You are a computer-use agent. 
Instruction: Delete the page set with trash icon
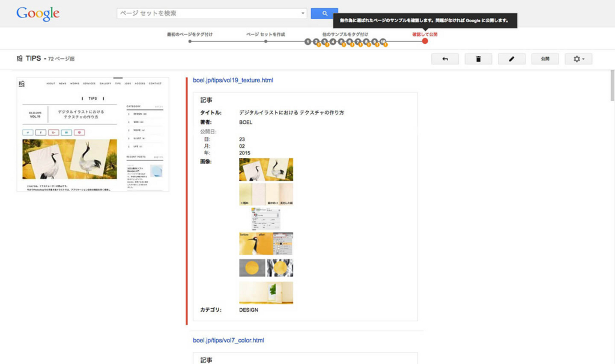pyautogui.click(x=478, y=59)
